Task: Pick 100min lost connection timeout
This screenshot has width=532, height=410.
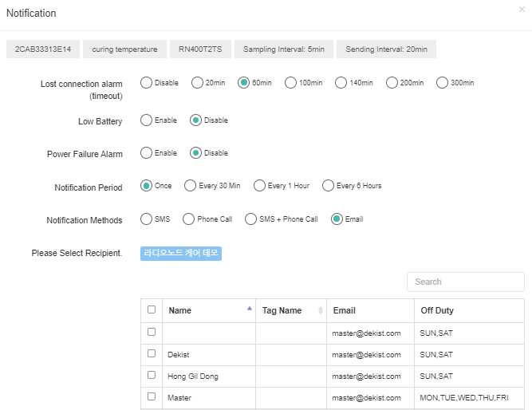Action: (x=291, y=82)
